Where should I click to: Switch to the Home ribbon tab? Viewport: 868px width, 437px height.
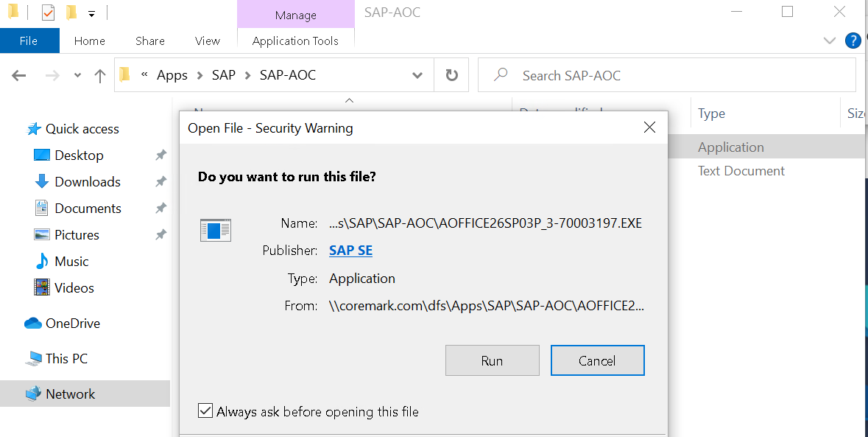click(89, 41)
